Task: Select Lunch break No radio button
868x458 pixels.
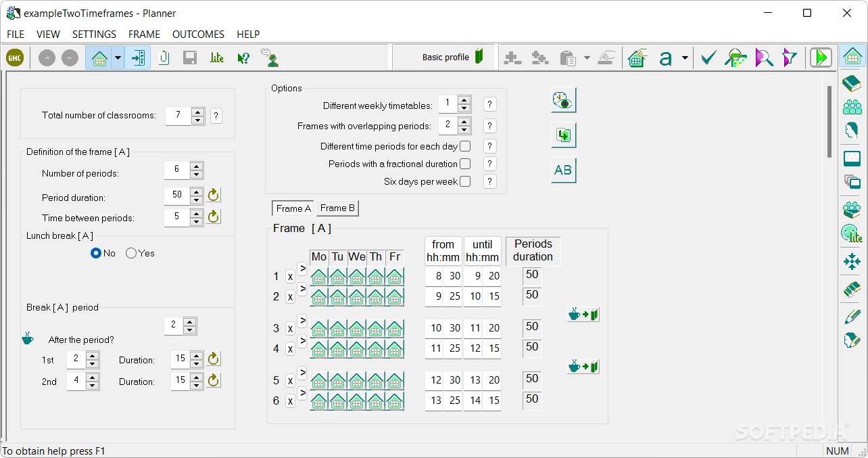Action: click(96, 253)
